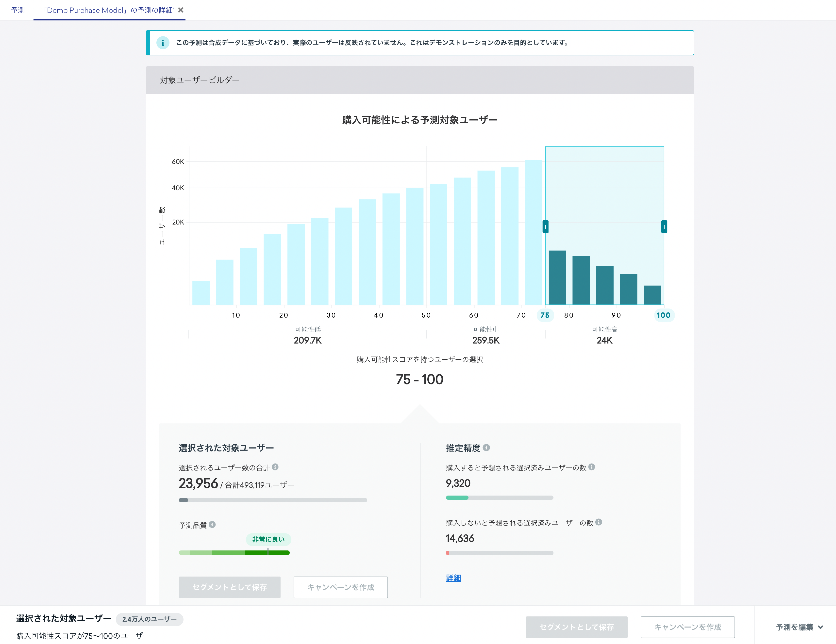Open the 詳細 link
The height and width of the screenshot is (644, 836).
[x=453, y=578]
